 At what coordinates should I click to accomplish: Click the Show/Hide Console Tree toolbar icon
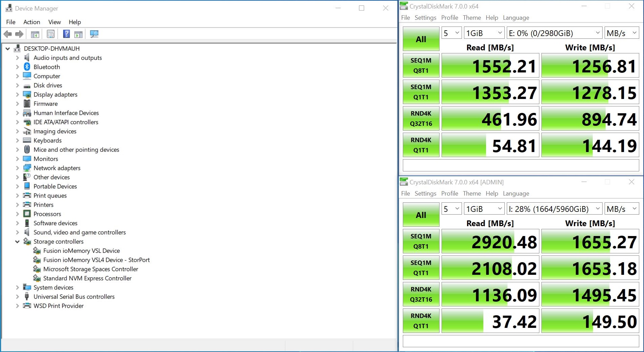click(35, 34)
